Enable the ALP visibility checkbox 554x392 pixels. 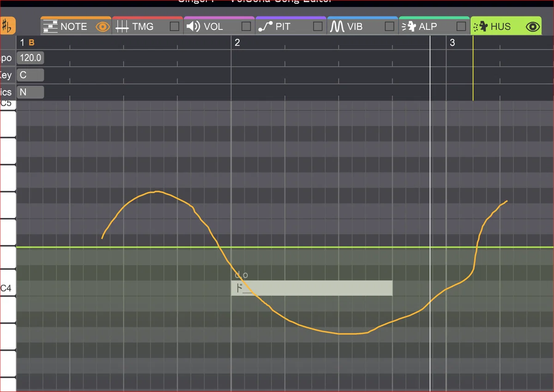point(461,26)
